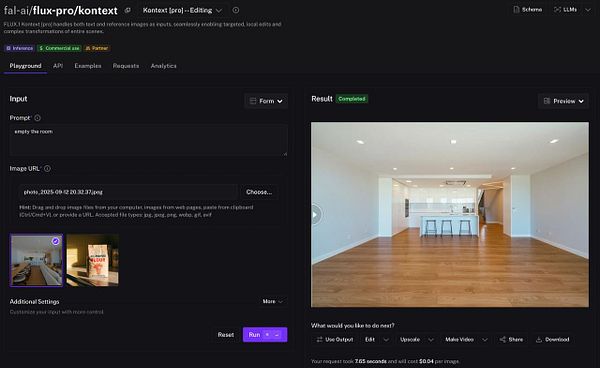Open the result image of the empty room
This screenshot has height=368, width=600.
(450, 215)
